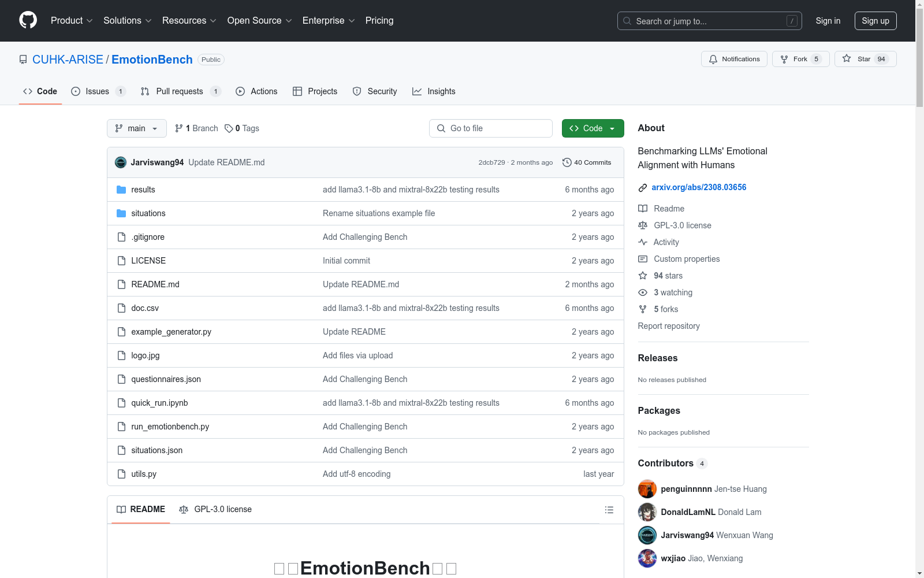Select the Code tab

[40, 91]
